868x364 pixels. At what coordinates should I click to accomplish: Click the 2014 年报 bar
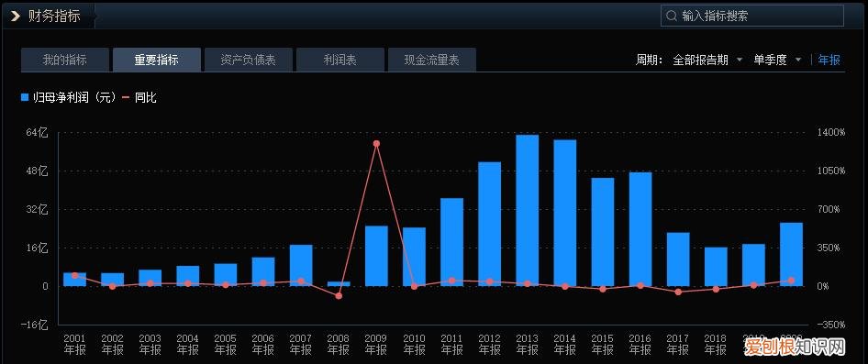tap(564, 213)
